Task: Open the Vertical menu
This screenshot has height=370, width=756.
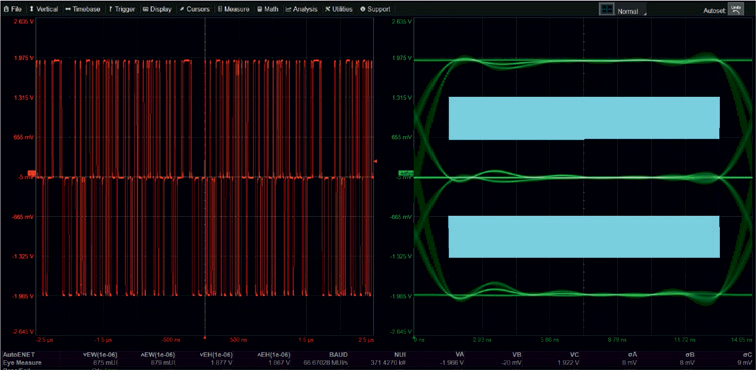Action: tap(43, 9)
